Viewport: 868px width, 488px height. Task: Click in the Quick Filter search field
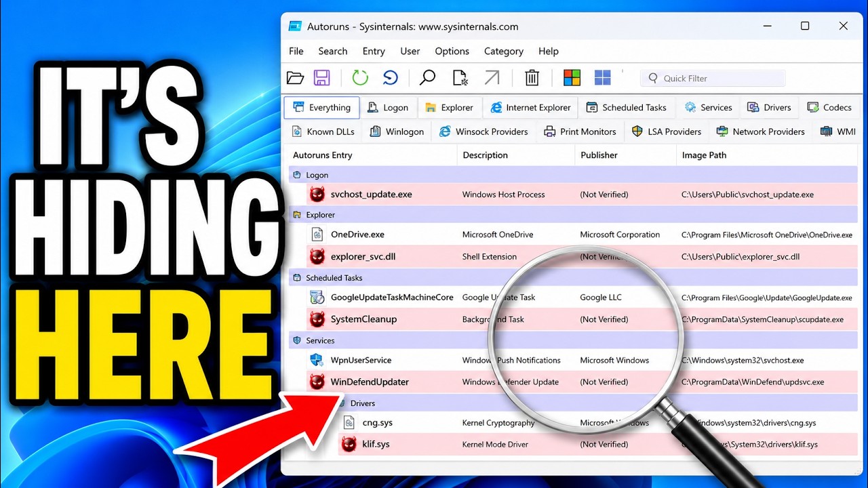click(x=713, y=78)
